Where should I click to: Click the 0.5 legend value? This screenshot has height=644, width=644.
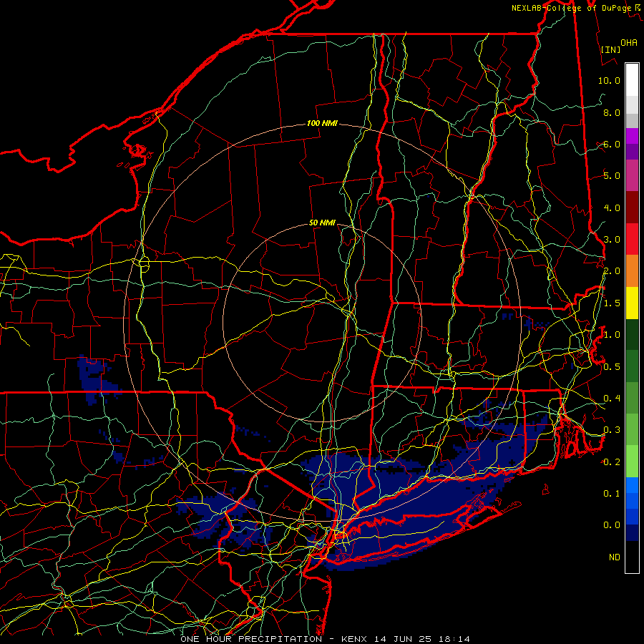point(612,367)
